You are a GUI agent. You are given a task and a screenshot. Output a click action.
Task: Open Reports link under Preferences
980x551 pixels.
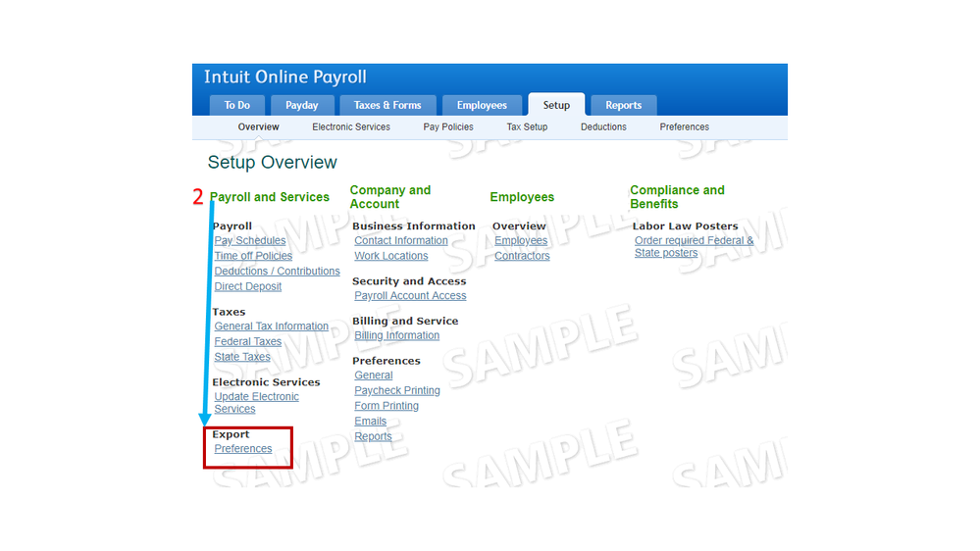pyautogui.click(x=373, y=436)
